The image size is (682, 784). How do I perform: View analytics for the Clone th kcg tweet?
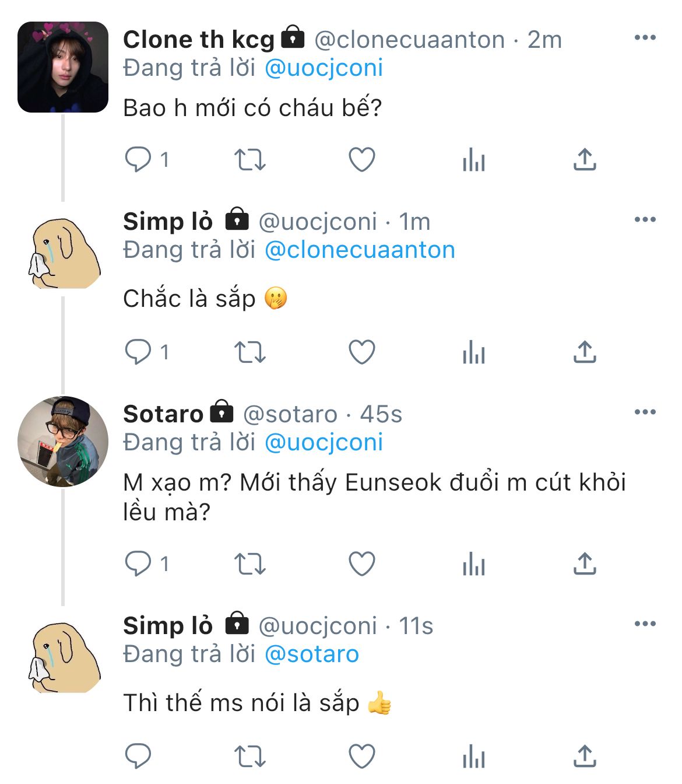click(x=474, y=159)
